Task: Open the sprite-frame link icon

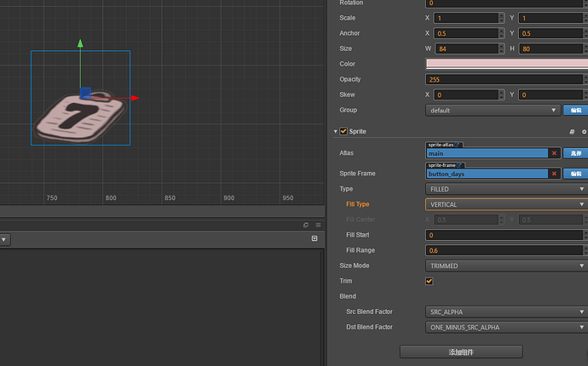Action: (459, 165)
